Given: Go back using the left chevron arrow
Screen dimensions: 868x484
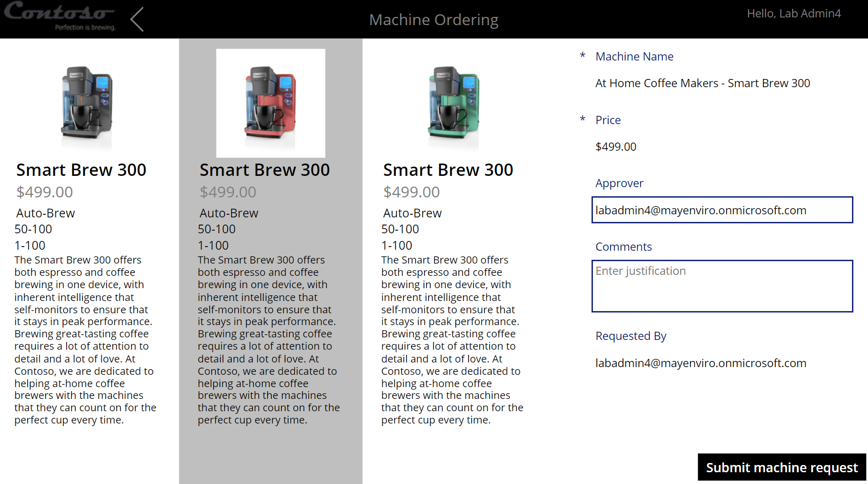Looking at the screenshot, I should tap(137, 19).
